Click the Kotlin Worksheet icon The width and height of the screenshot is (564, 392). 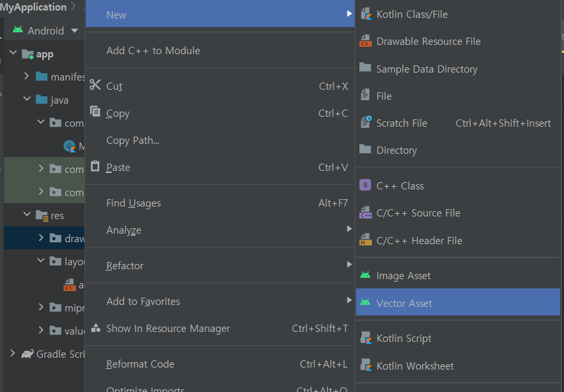[x=365, y=366]
